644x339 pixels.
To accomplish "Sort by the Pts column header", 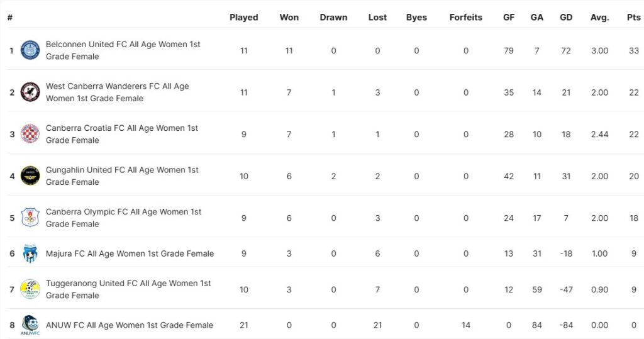I will 633,18.
